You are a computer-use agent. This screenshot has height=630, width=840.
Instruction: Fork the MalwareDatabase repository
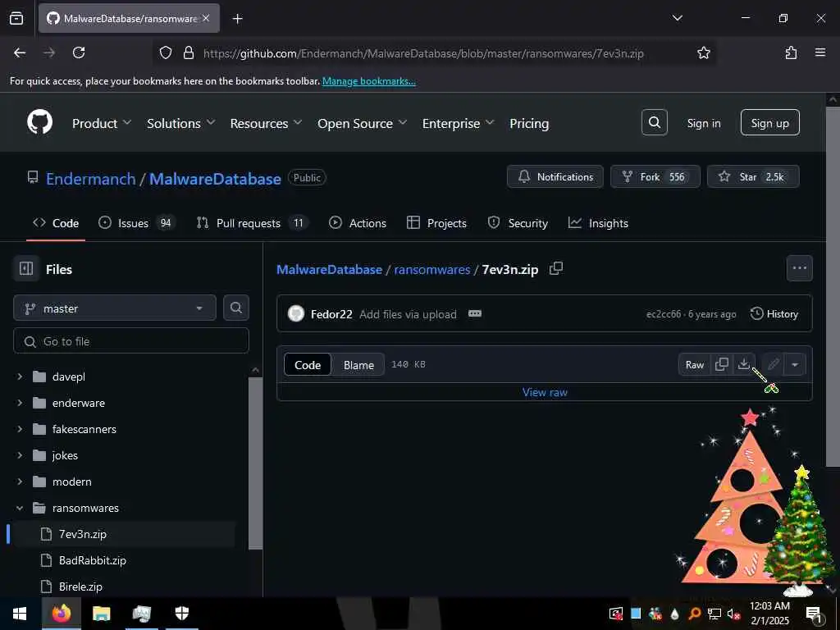(x=655, y=177)
